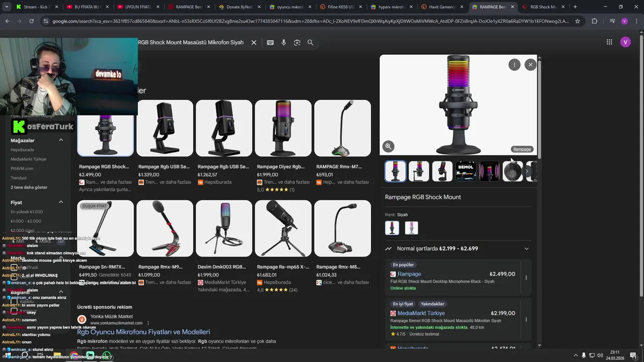
Task: Switch to the RGB Shock Mount tab
Action: coord(543,7)
